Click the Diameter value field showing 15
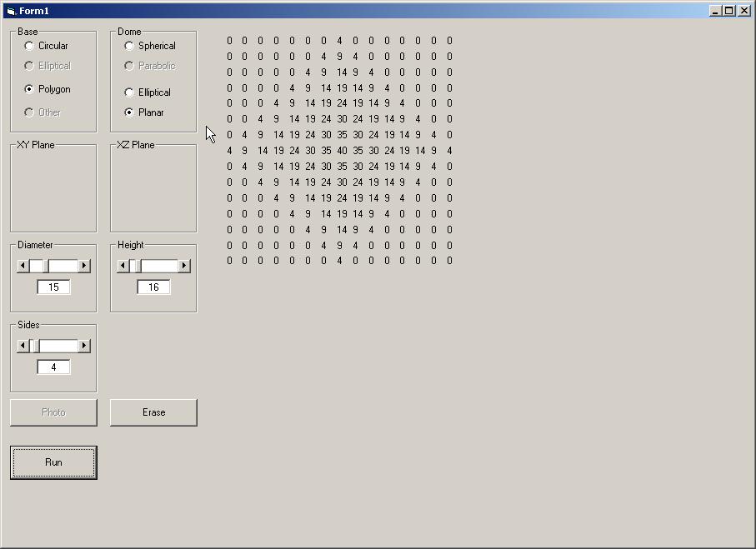 [x=53, y=287]
